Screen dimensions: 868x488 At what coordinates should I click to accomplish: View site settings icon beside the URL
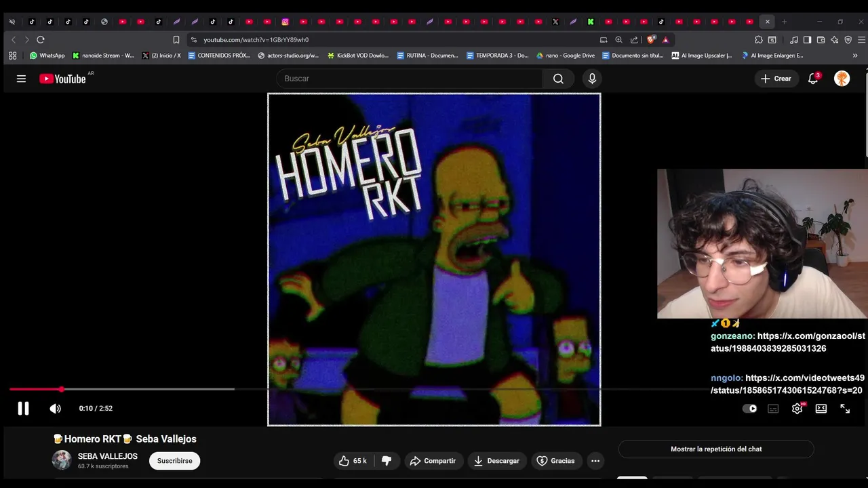pos(194,40)
